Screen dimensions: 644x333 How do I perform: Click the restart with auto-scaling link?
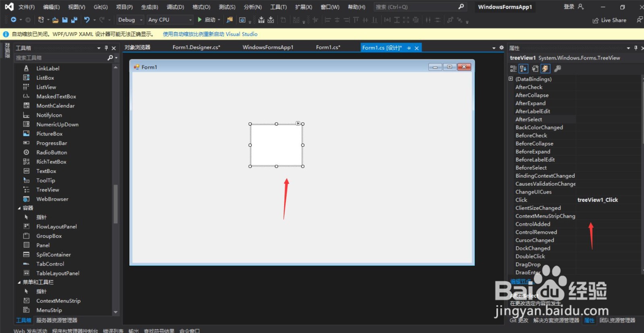(210, 34)
